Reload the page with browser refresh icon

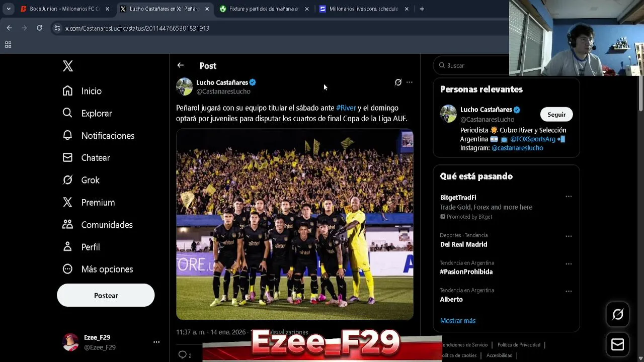click(x=39, y=28)
